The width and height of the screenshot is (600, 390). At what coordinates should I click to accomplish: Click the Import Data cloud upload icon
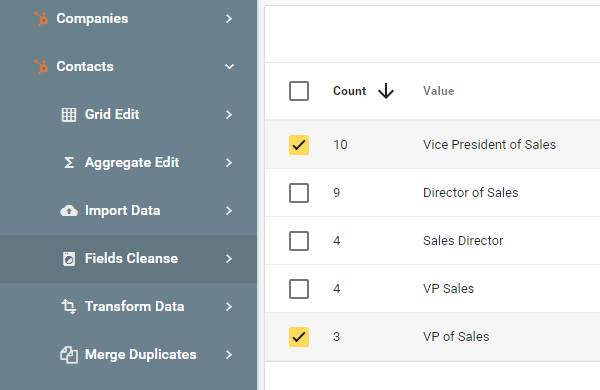(x=69, y=211)
